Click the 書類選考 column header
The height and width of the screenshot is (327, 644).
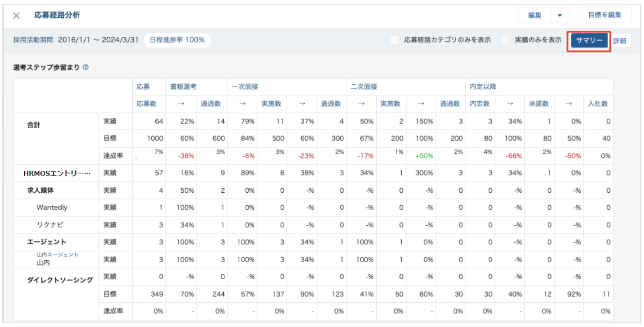183,87
